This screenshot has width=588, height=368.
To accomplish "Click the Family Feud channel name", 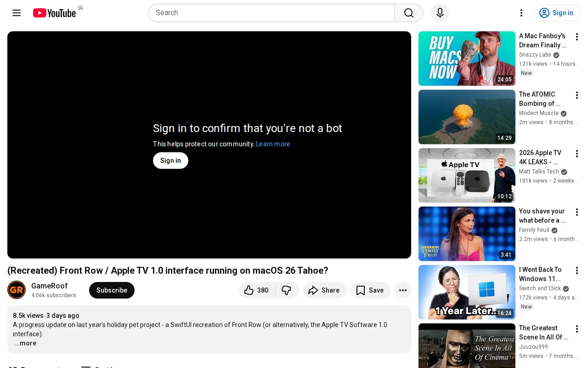I will point(534,230).
